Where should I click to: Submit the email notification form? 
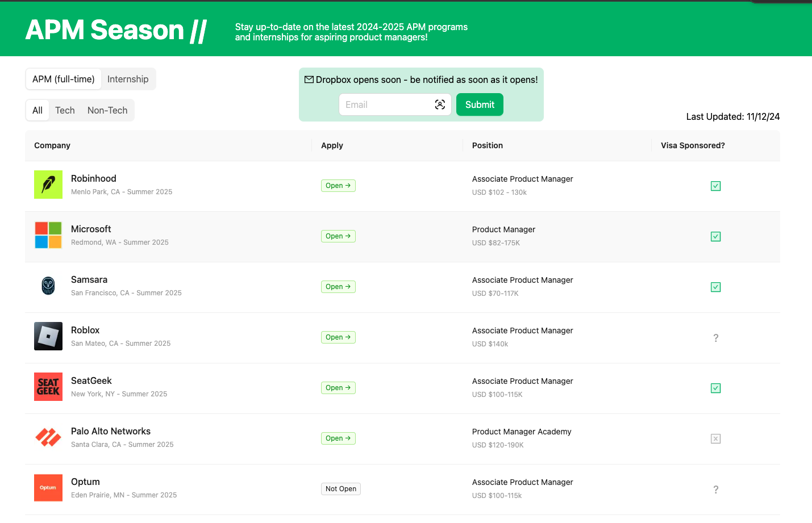point(480,104)
